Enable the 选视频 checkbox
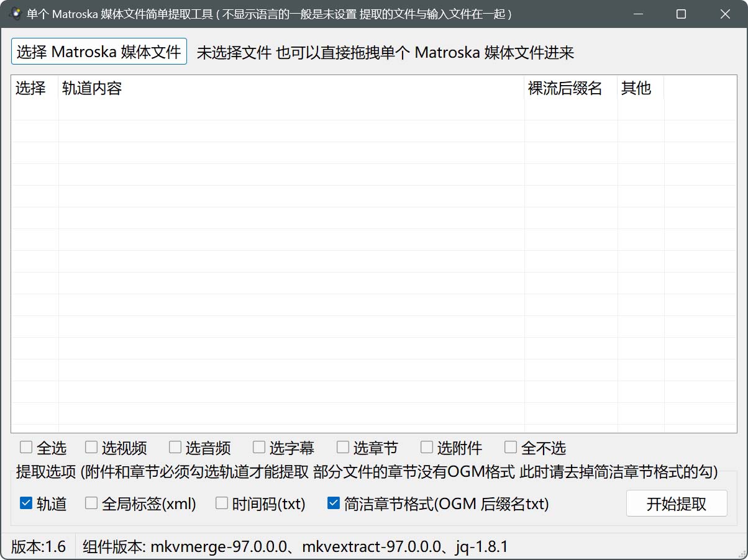 coord(91,447)
